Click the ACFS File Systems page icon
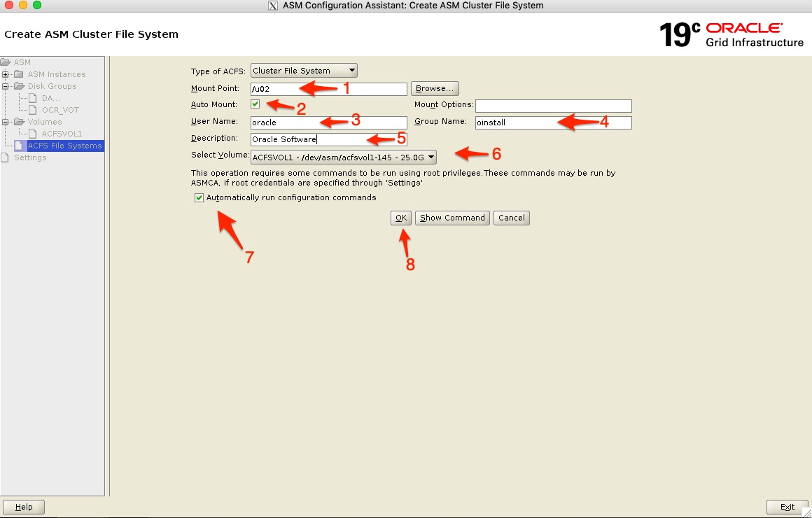The height and width of the screenshot is (518, 812). click(x=19, y=146)
